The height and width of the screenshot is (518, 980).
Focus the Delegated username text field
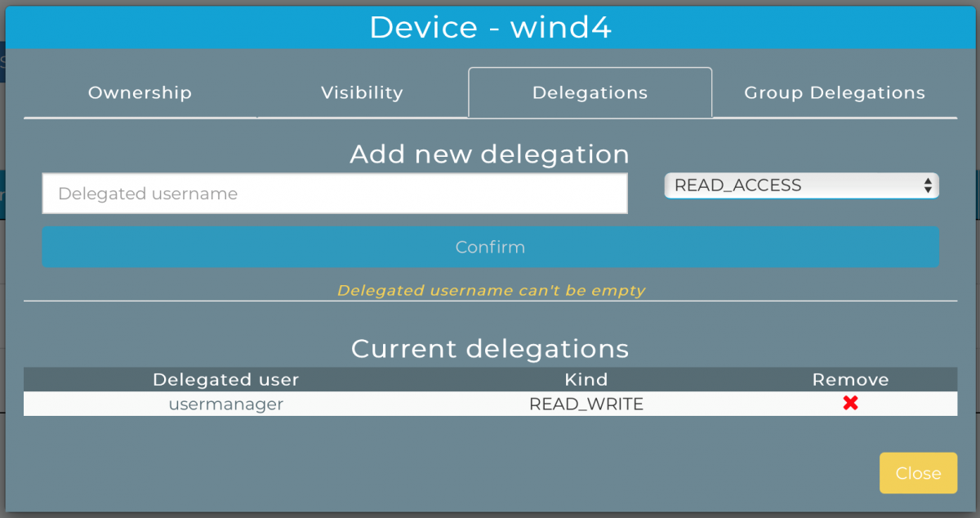click(335, 194)
